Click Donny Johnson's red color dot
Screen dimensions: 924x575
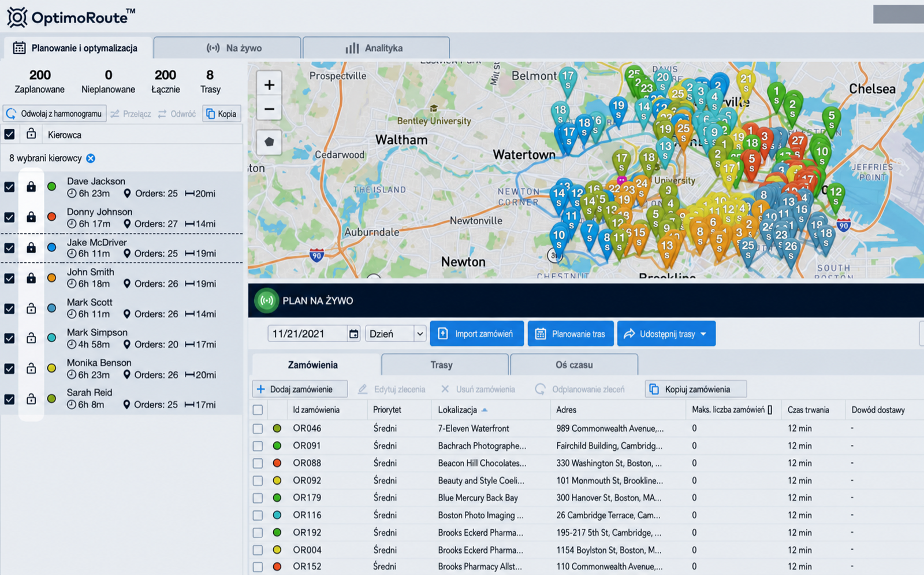coord(52,217)
